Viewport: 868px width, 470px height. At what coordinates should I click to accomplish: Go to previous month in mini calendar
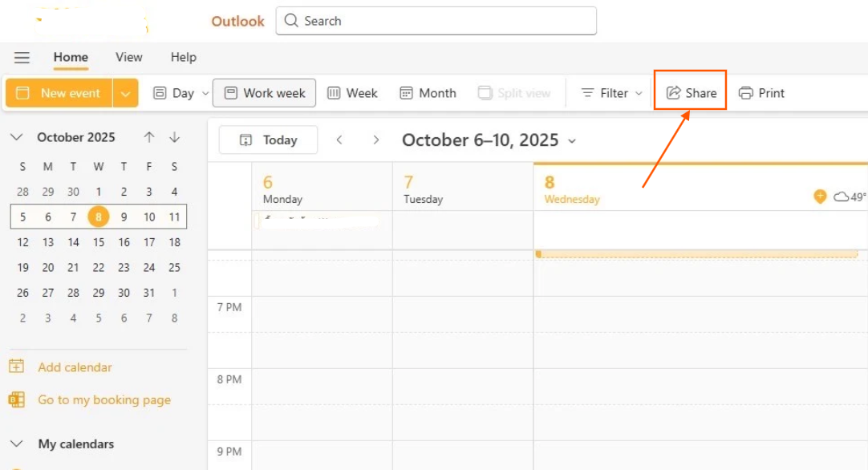pos(149,137)
